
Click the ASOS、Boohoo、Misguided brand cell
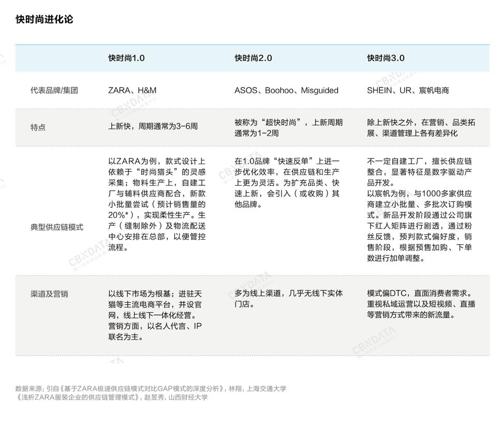point(286,90)
